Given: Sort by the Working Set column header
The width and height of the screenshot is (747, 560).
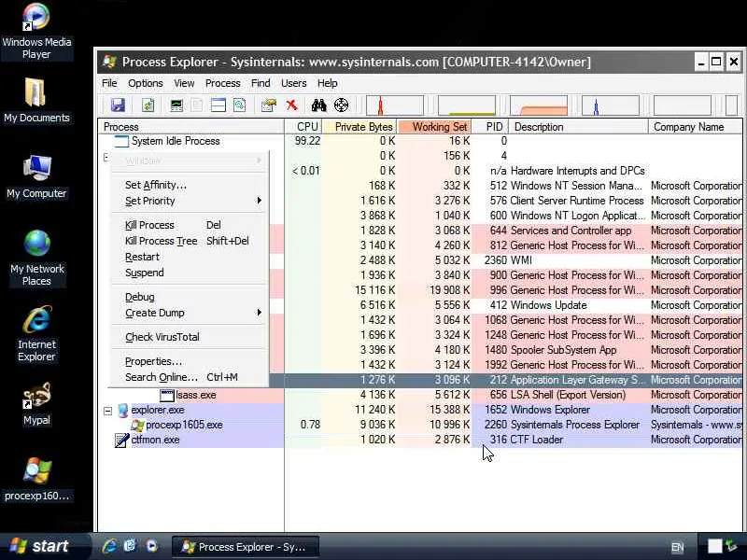Looking at the screenshot, I should [435, 127].
